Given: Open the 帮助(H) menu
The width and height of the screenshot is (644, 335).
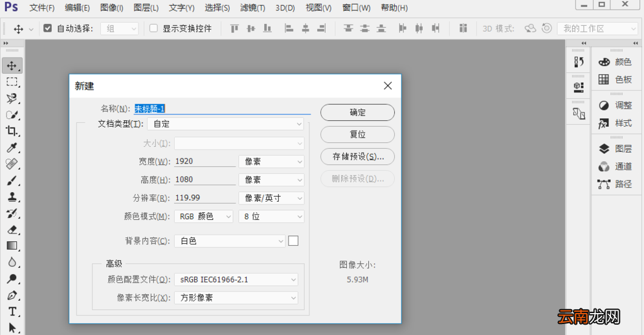Looking at the screenshot, I should coord(394,8).
